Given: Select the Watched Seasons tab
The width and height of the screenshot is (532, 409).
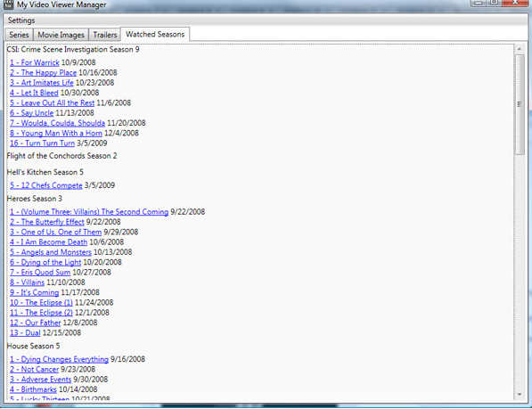Looking at the screenshot, I should pos(155,34).
